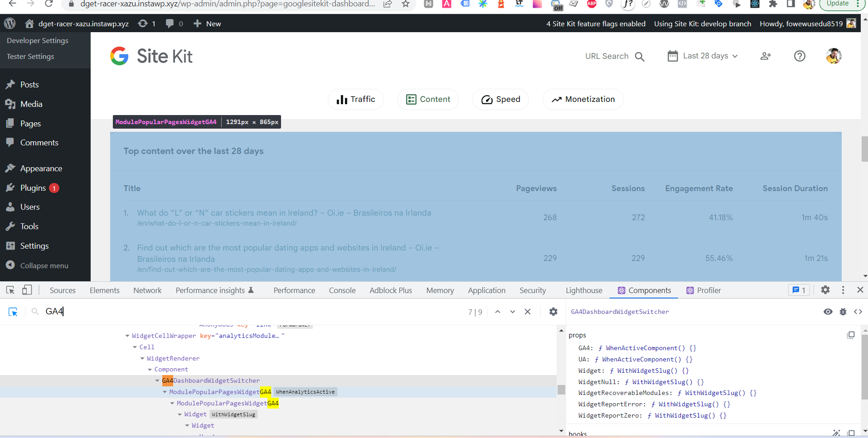This screenshot has height=438, width=868.
Task: Open DevTools settings gear
Action: pos(825,290)
